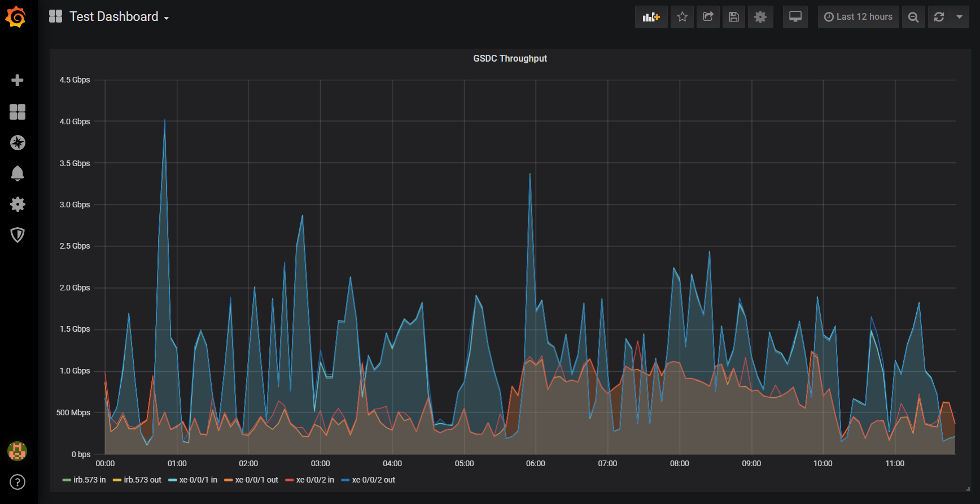Open the Create plus menu in sidebar
The image size is (980, 504).
(x=17, y=80)
